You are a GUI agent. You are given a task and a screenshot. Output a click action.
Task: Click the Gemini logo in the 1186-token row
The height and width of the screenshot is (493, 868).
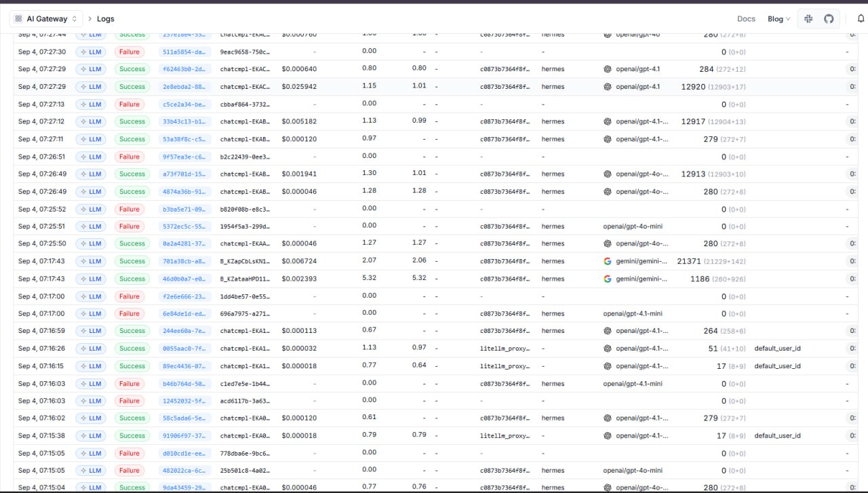click(608, 279)
